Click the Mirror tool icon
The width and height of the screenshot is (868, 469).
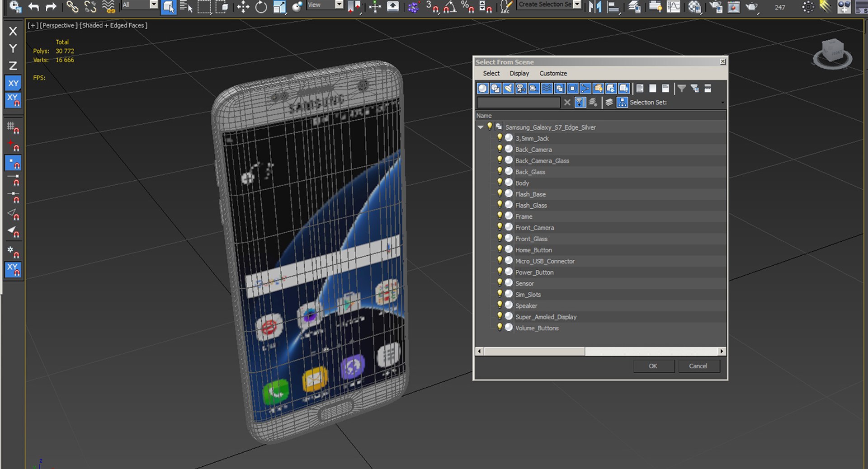[595, 6]
